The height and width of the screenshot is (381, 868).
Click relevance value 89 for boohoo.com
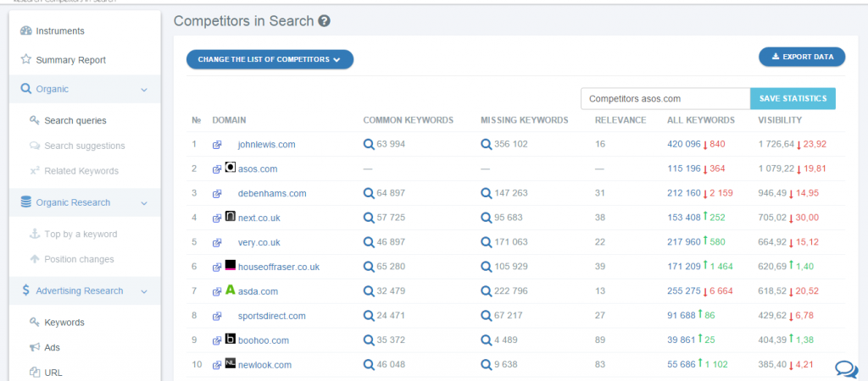click(600, 340)
